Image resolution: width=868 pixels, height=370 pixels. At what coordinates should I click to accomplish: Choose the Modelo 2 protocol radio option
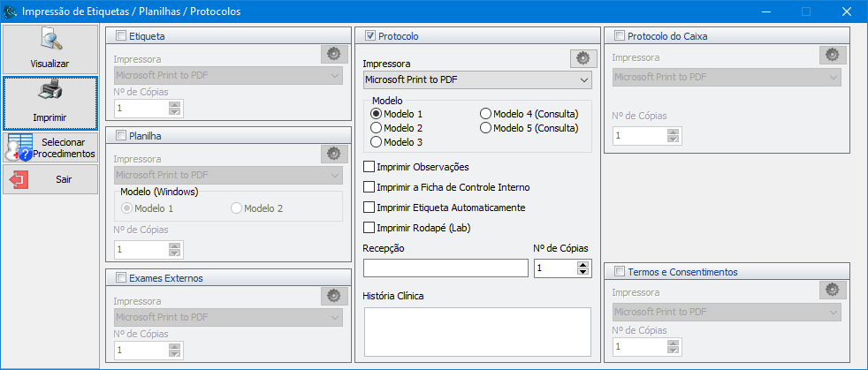(x=377, y=128)
